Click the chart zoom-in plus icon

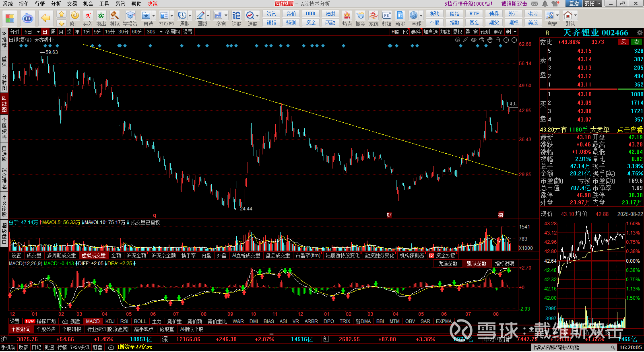tap(506, 40)
